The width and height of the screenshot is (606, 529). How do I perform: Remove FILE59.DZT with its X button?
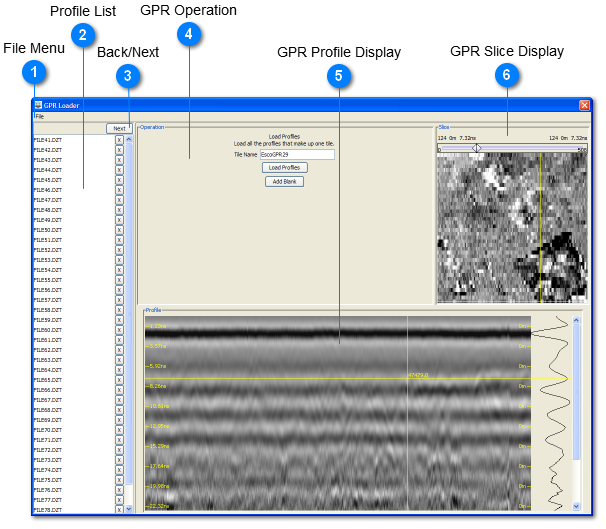(119, 320)
